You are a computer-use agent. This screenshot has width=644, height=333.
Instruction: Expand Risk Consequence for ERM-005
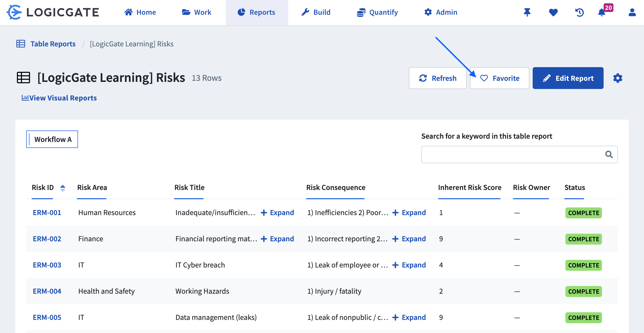[x=409, y=317]
